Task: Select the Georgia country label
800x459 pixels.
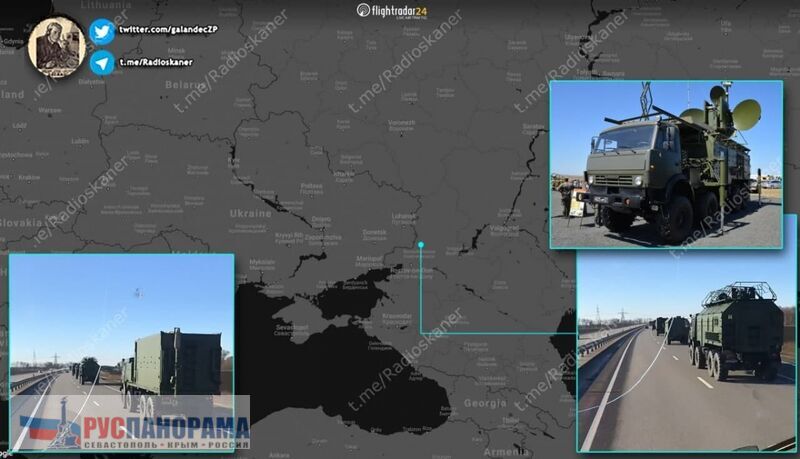Action: 485,403
